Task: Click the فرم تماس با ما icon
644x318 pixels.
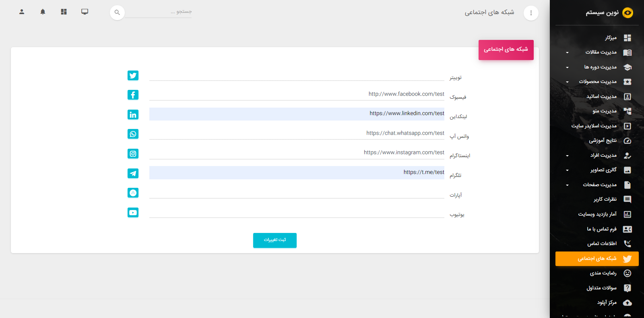Action: click(x=627, y=229)
